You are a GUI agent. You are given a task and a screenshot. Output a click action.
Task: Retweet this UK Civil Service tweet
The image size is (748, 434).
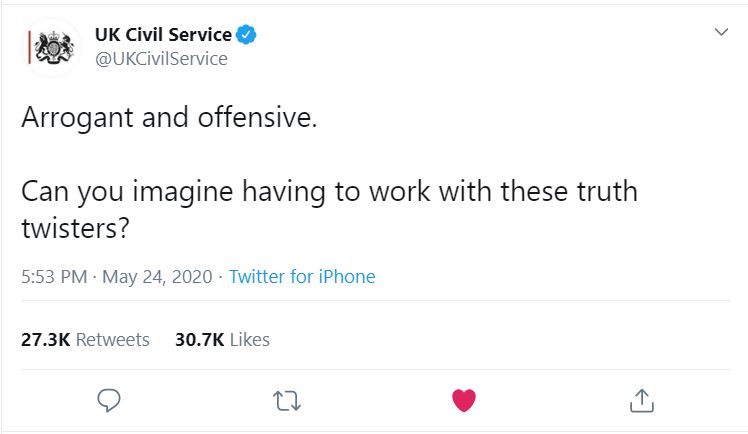click(286, 400)
